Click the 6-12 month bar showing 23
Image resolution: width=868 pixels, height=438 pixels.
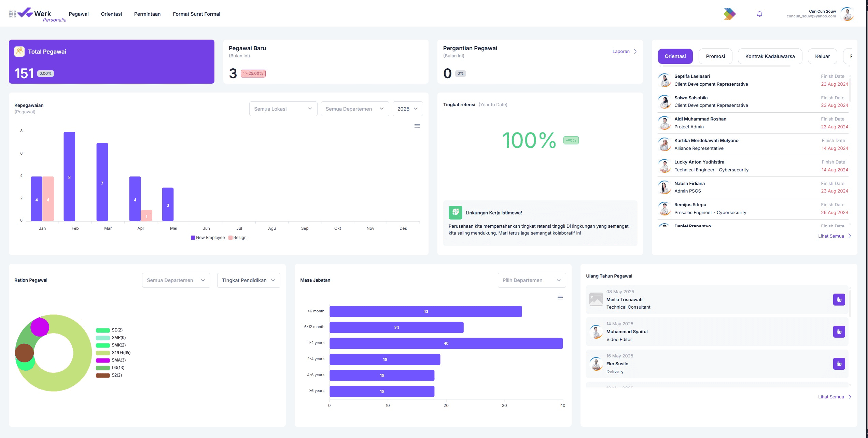point(396,327)
